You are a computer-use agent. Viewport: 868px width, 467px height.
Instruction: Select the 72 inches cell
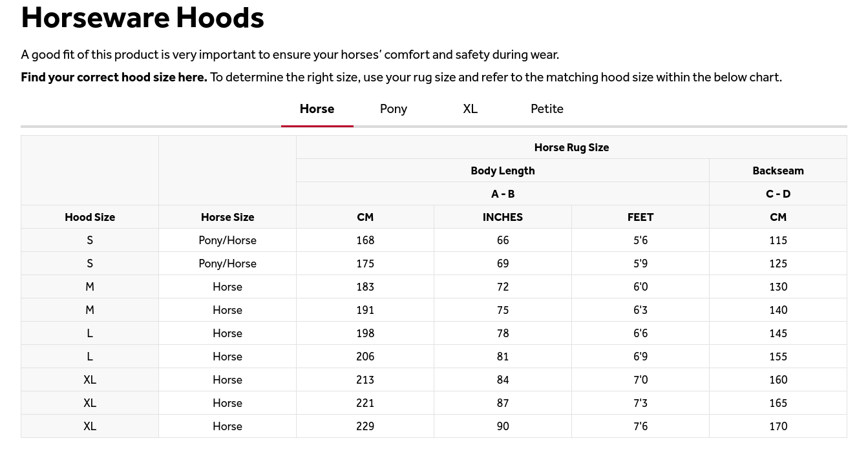[x=503, y=287]
